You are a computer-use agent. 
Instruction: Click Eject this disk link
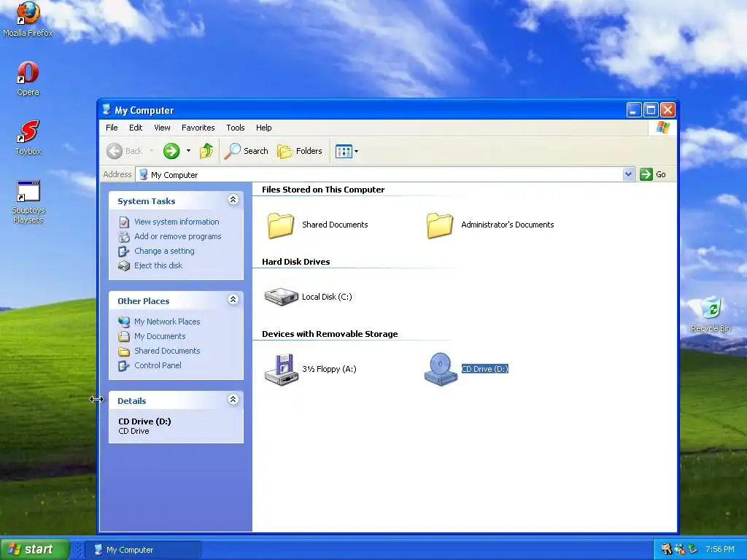158,265
